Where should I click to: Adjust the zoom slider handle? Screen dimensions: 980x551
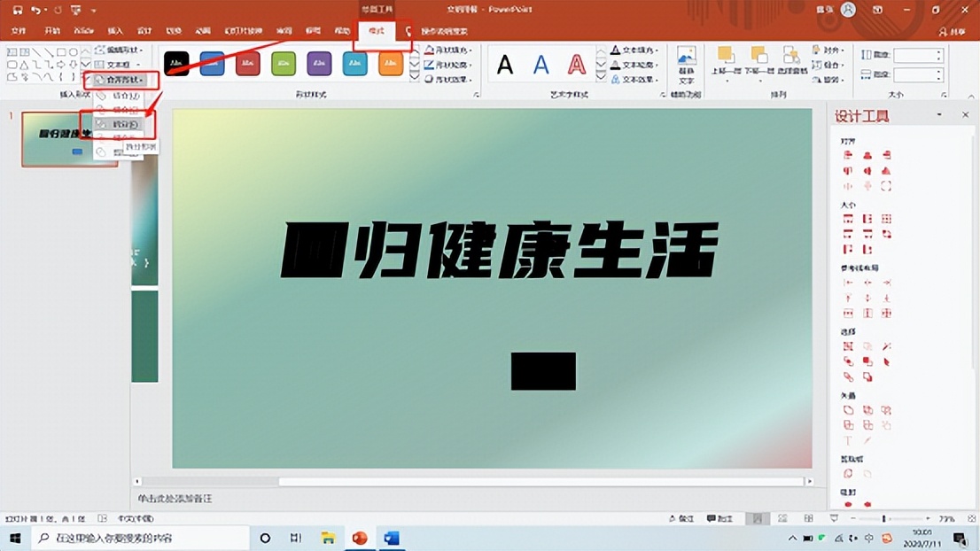point(883,518)
